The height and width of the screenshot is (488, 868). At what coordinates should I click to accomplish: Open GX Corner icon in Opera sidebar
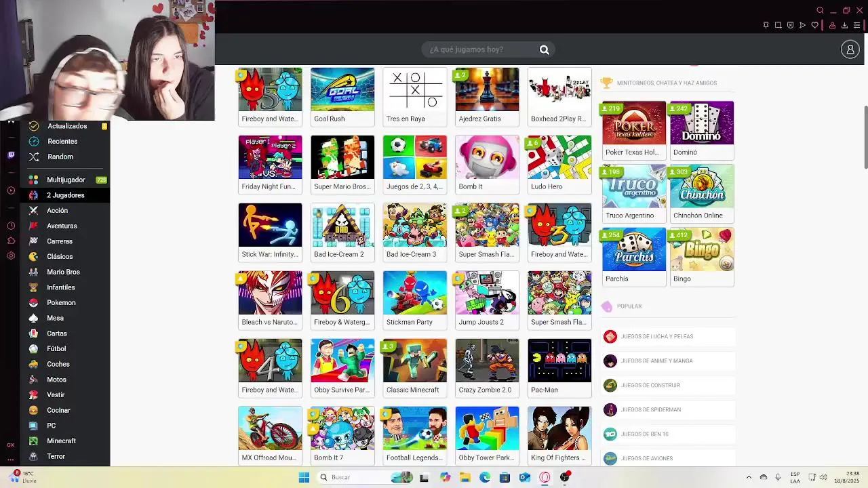click(11, 445)
